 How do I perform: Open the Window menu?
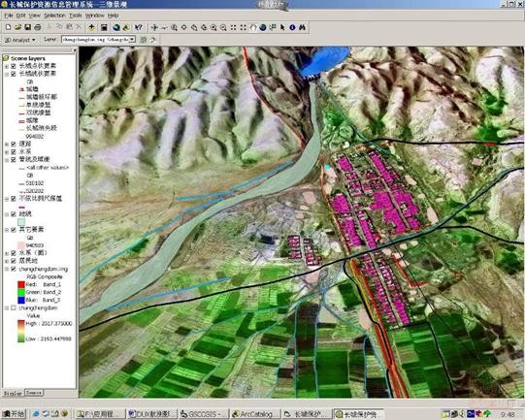click(x=95, y=16)
